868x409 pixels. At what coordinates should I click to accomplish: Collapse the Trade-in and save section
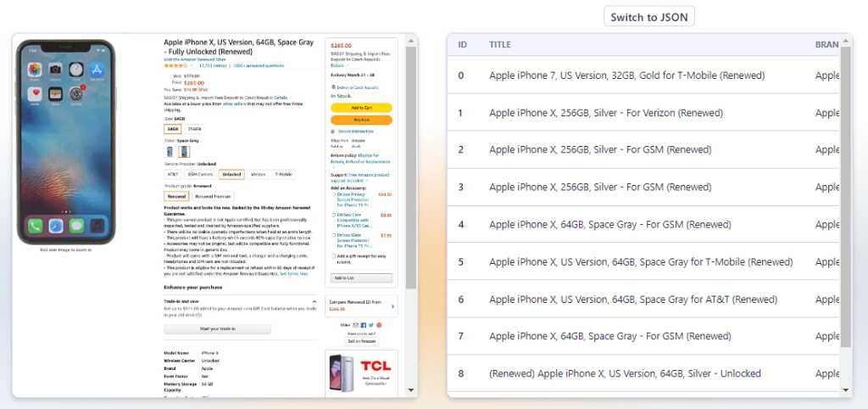[x=314, y=301]
